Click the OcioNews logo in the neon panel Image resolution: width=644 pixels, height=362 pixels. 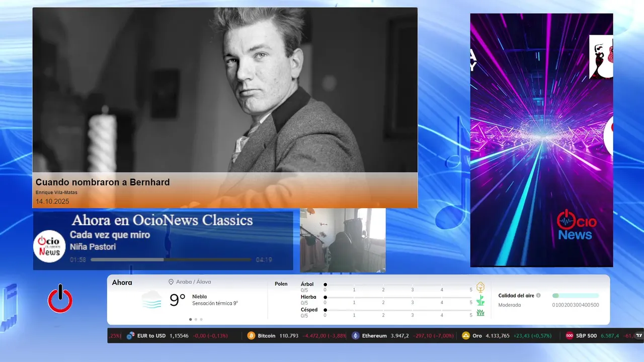[x=577, y=225]
